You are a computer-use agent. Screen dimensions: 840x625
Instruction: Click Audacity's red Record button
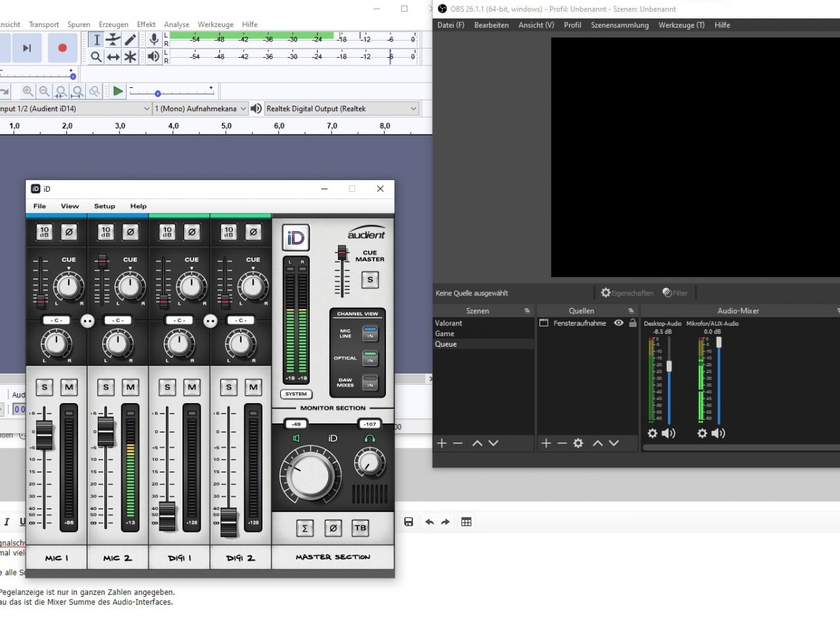pyautogui.click(x=62, y=48)
